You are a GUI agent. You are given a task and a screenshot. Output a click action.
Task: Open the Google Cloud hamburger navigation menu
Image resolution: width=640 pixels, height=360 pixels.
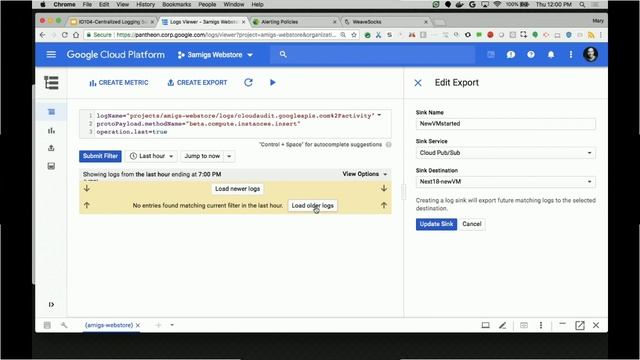pos(51,54)
